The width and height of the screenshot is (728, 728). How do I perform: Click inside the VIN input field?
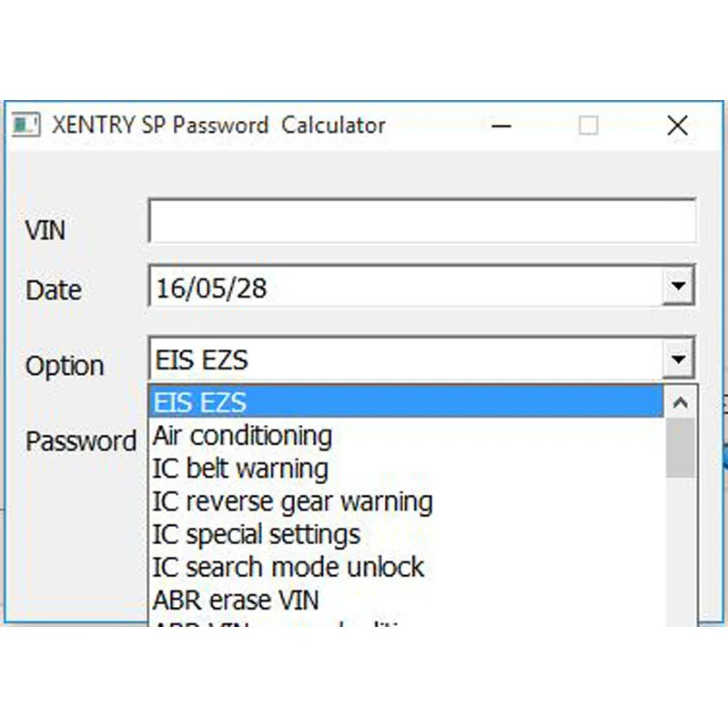tap(422, 221)
